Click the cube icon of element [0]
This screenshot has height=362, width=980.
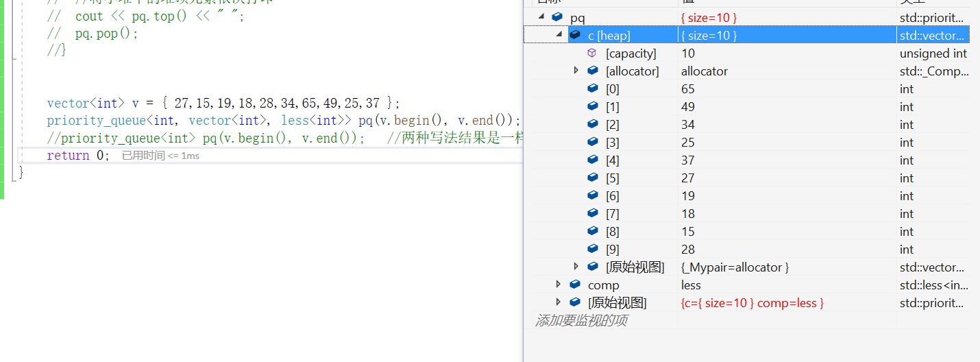(x=593, y=88)
